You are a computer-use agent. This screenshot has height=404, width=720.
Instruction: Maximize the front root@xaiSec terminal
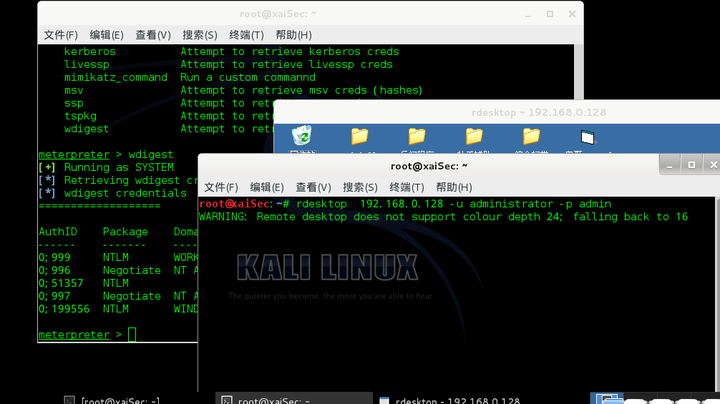click(x=692, y=165)
